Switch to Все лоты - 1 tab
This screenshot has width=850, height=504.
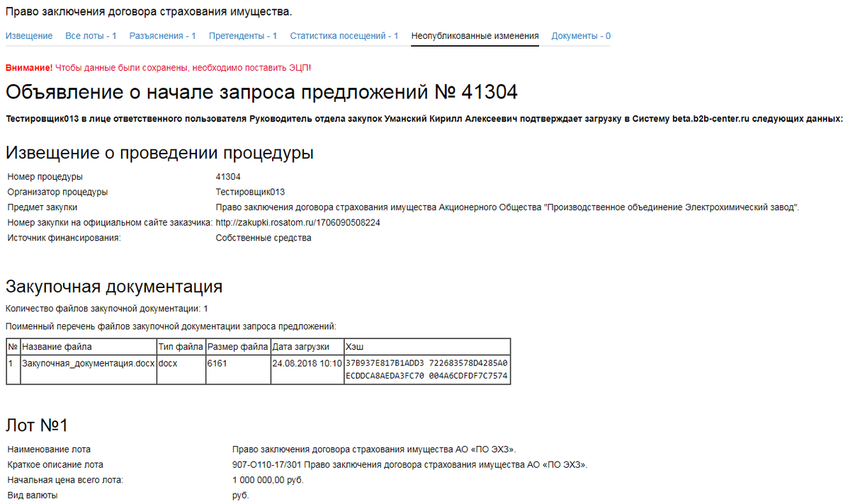point(91,36)
